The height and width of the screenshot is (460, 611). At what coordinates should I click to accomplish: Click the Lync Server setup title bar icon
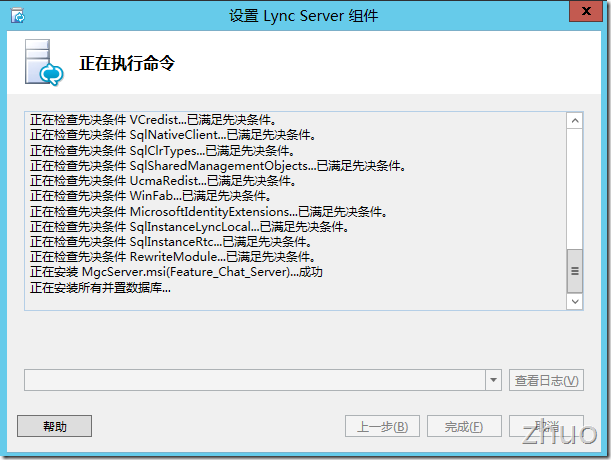[18, 16]
